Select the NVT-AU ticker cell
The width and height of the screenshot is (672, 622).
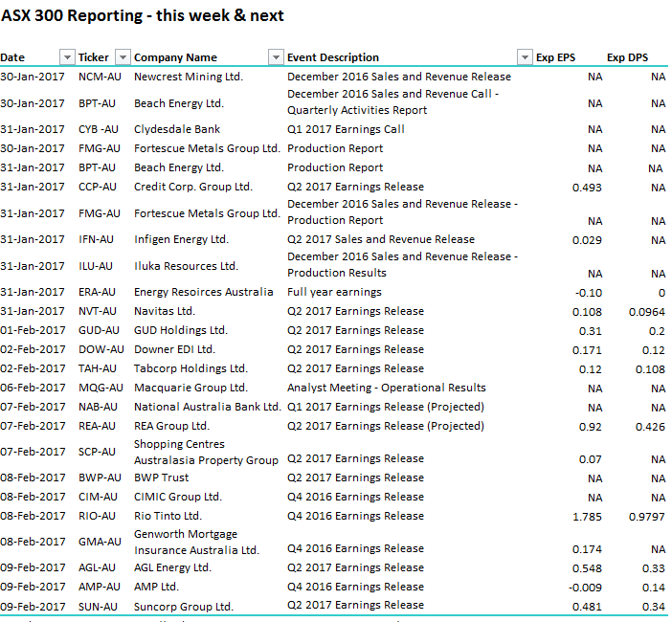(98, 311)
